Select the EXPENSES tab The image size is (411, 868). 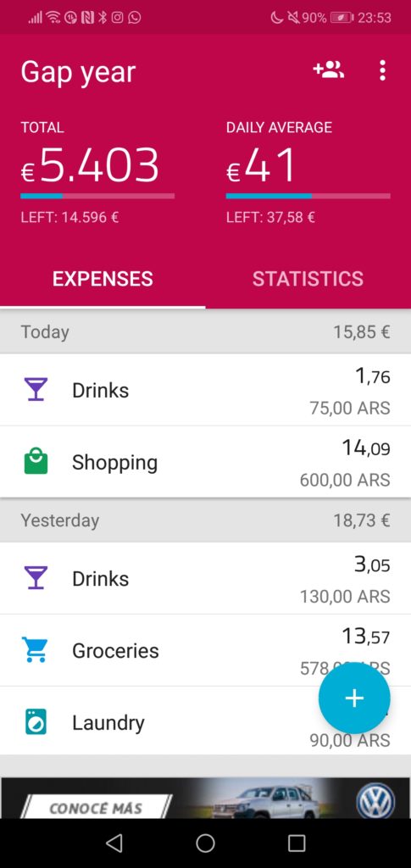(103, 278)
